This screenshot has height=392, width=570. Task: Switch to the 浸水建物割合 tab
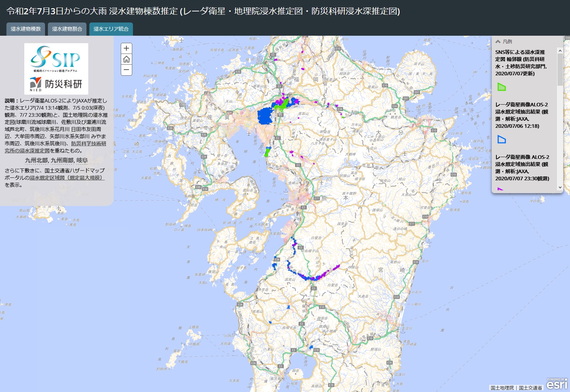click(x=67, y=29)
